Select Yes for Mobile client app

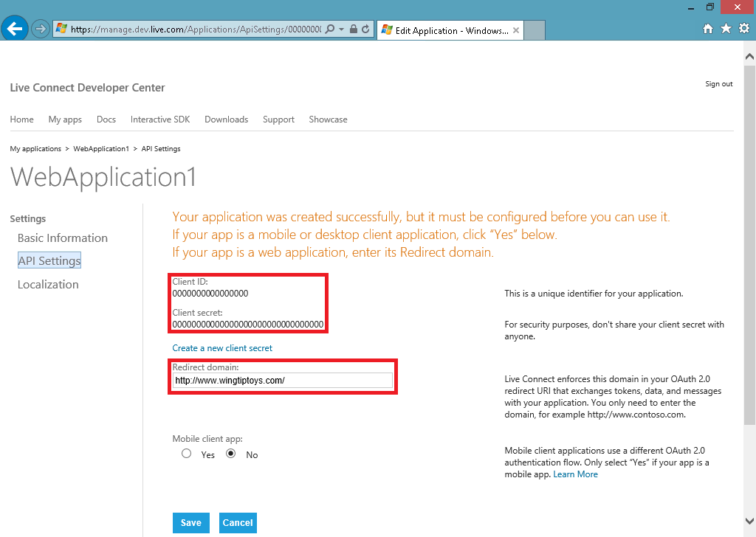187,454
